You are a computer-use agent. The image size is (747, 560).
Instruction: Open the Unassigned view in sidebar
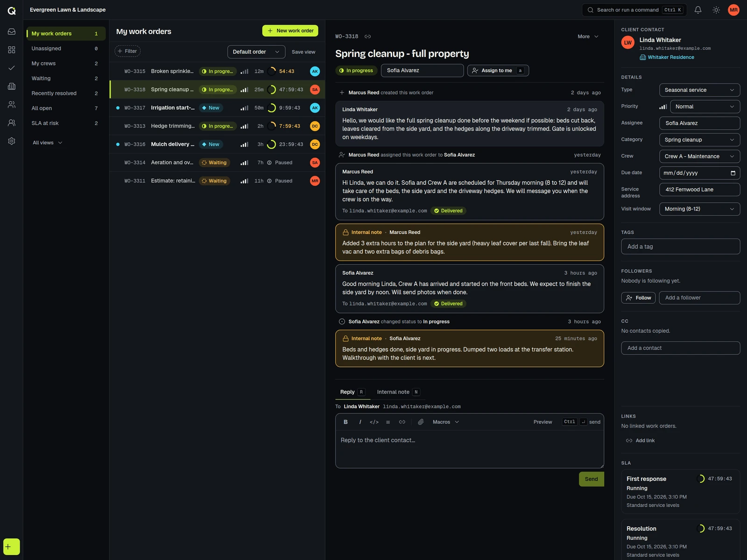click(66, 49)
